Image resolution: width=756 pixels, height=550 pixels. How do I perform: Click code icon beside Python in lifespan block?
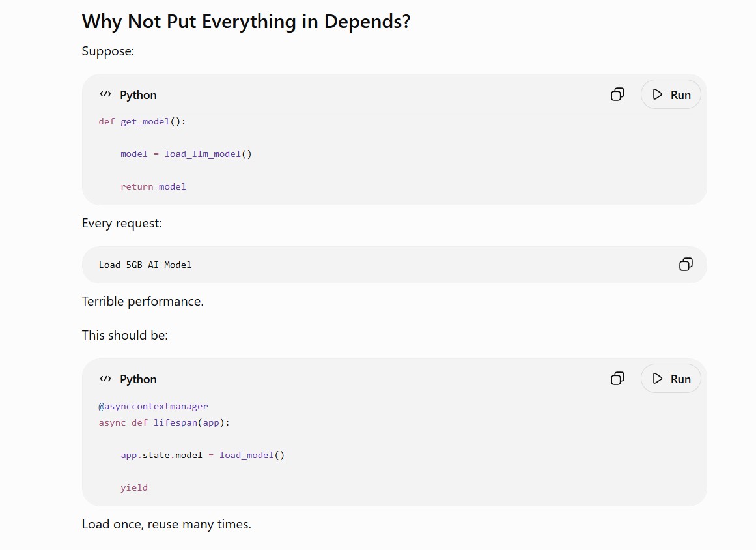[105, 379]
